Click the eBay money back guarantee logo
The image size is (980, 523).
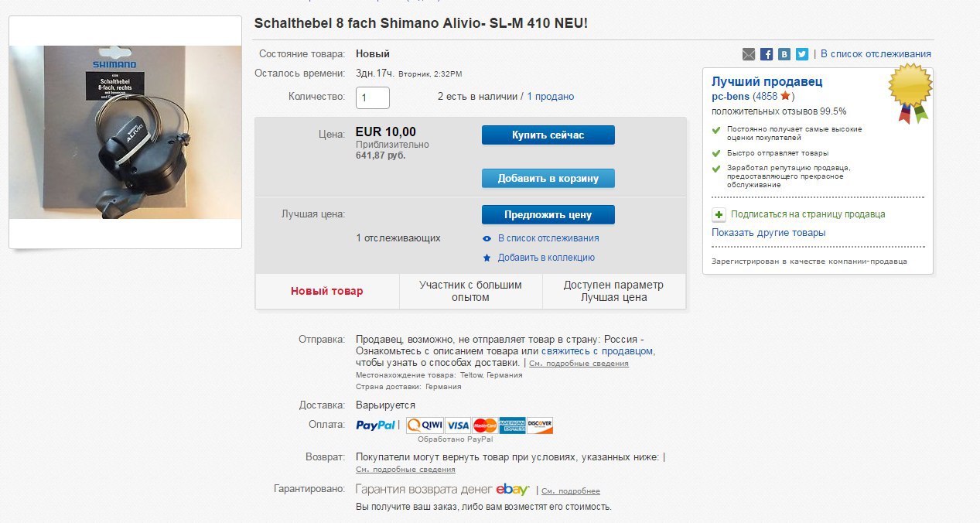pyautogui.click(x=512, y=489)
